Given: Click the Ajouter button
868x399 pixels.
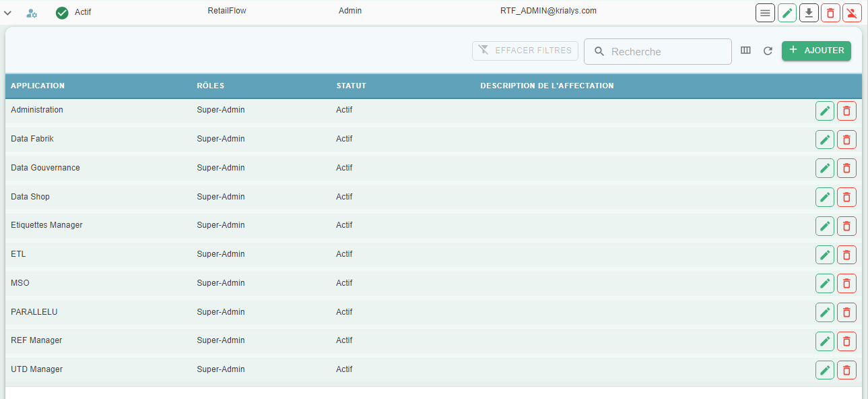Looking at the screenshot, I should click(816, 51).
